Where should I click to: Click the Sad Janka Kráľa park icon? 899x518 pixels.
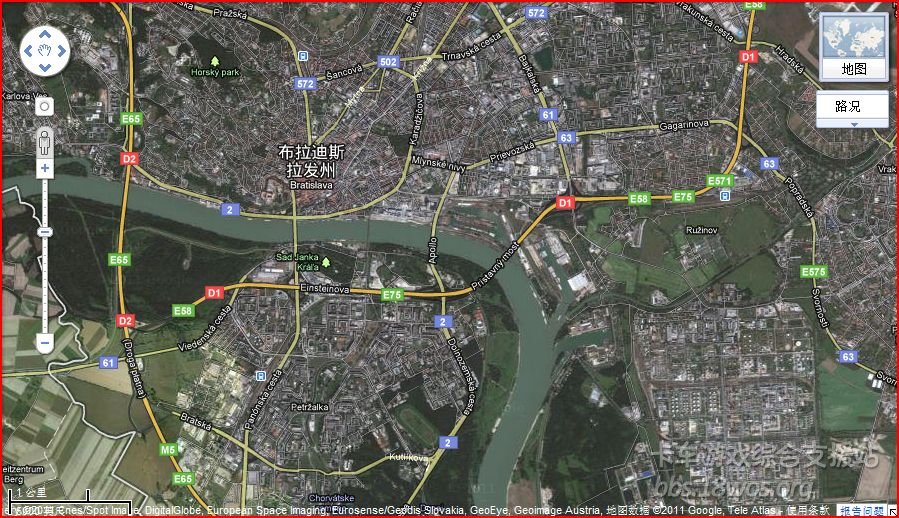[326, 262]
